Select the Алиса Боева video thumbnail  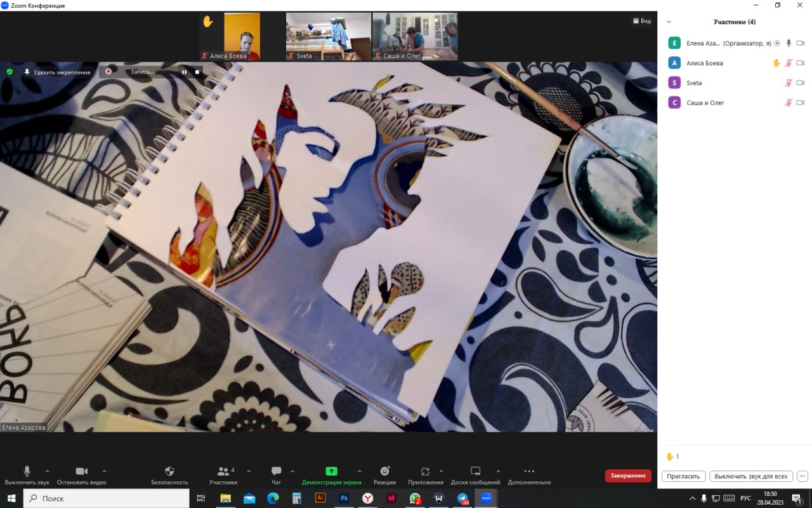pyautogui.click(x=242, y=36)
